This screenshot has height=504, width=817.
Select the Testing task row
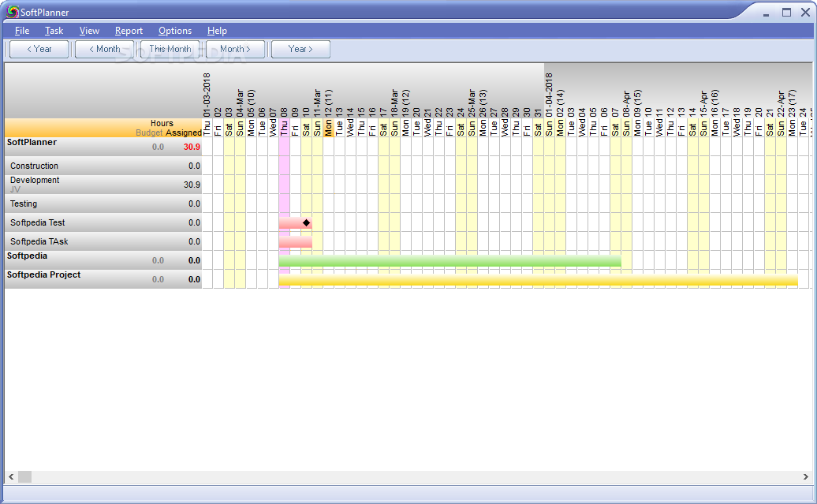point(103,203)
